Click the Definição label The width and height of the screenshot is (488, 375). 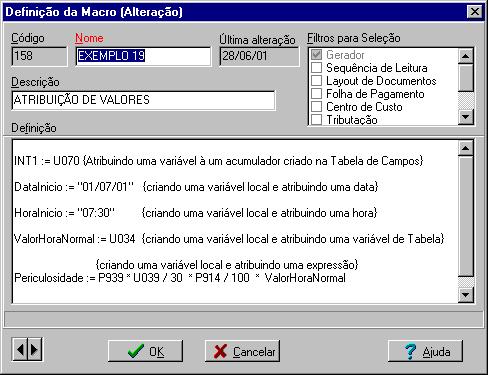pos(34,128)
